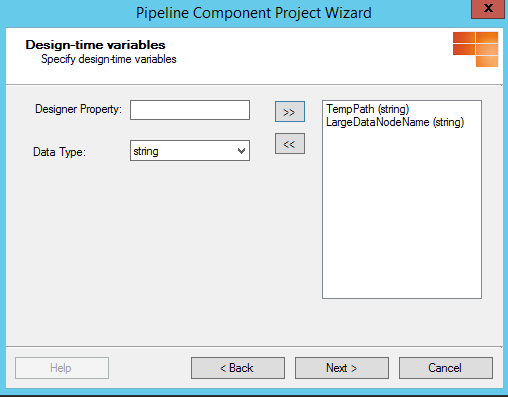Screen dimensions: 508x397
Task: Click the orange wizard logo graphic
Action: 475,49
